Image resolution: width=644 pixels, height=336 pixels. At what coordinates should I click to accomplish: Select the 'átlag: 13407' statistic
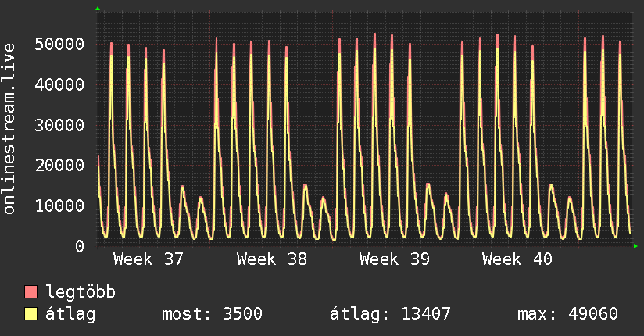click(390, 314)
